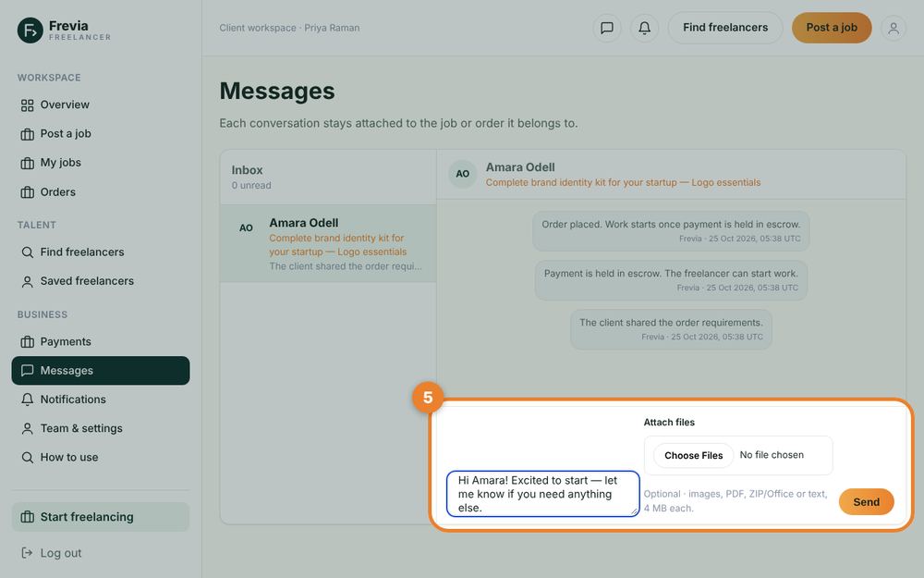Click briefcase icon beside Orders
The image size is (924, 578).
(27, 192)
